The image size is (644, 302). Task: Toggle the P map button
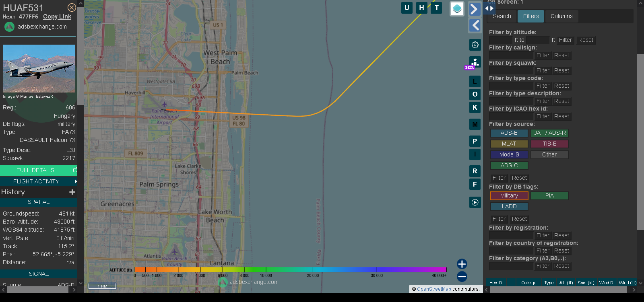point(475,141)
